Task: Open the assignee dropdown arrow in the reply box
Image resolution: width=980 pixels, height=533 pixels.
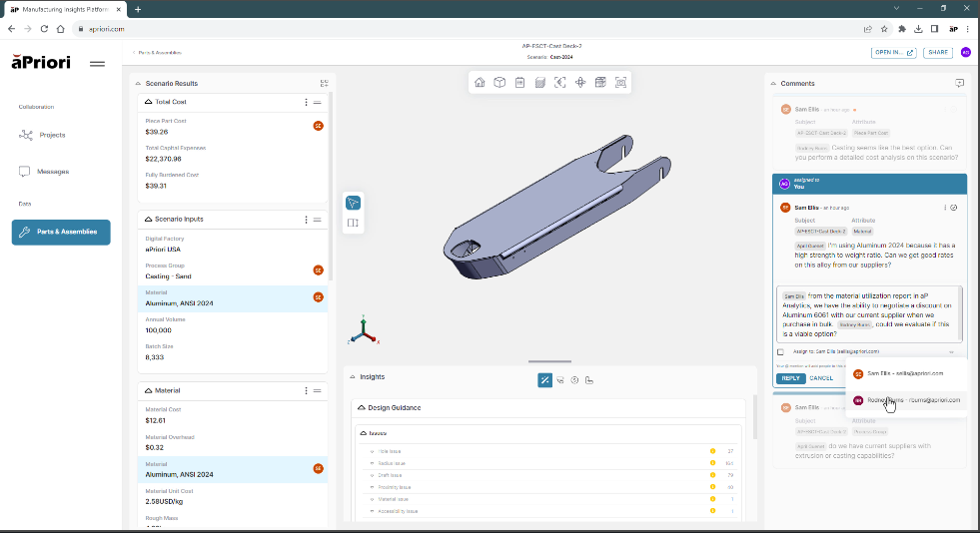Action: (x=951, y=351)
